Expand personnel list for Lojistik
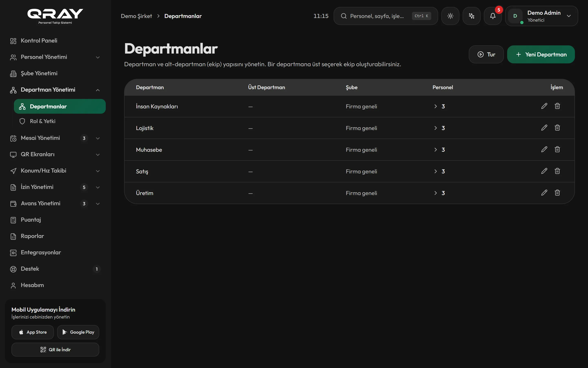588x368 pixels. [x=435, y=128]
